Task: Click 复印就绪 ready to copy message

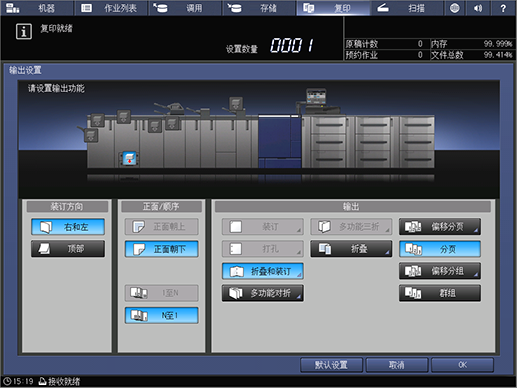Action: pos(56,29)
